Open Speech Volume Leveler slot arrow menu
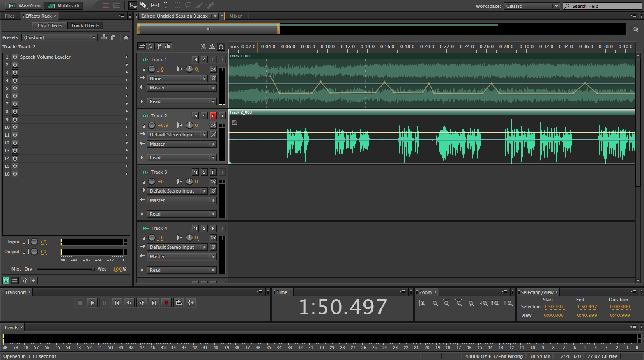Screen dimensions: 644x360 (x=126, y=57)
